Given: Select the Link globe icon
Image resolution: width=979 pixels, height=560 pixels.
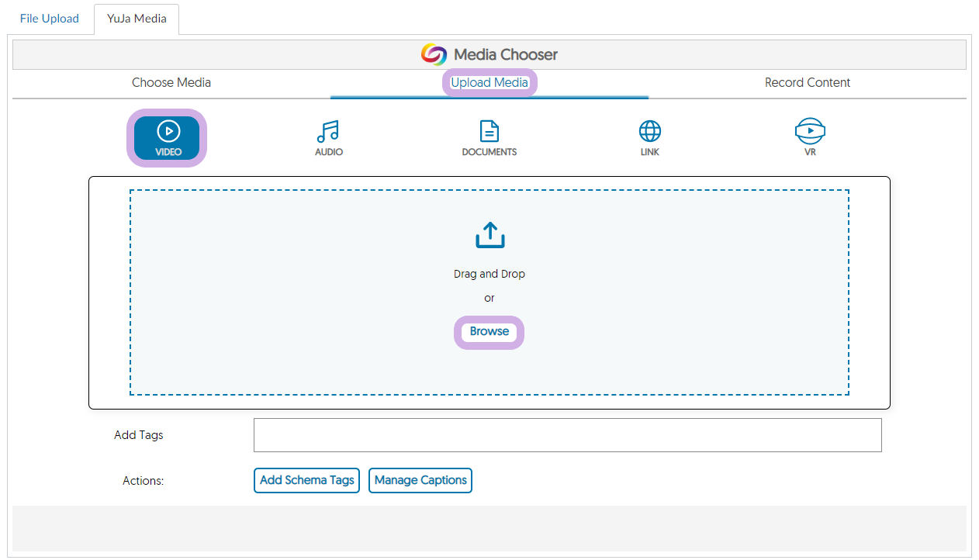Looking at the screenshot, I should pyautogui.click(x=649, y=130).
